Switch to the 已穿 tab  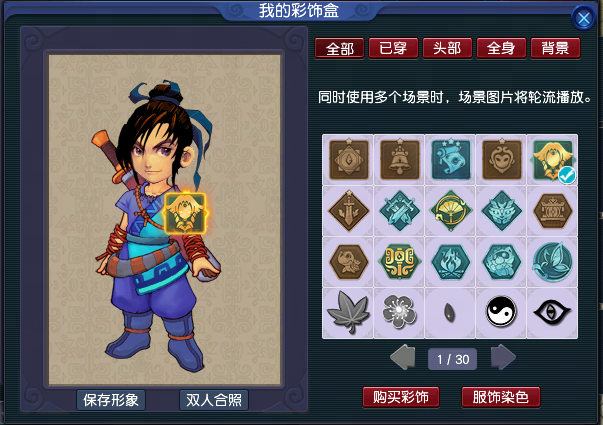(x=393, y=48)
